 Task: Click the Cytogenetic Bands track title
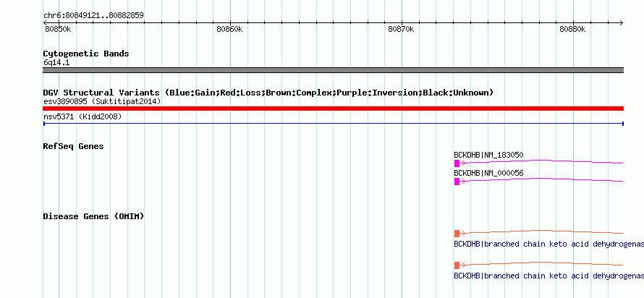click(86, 54)
